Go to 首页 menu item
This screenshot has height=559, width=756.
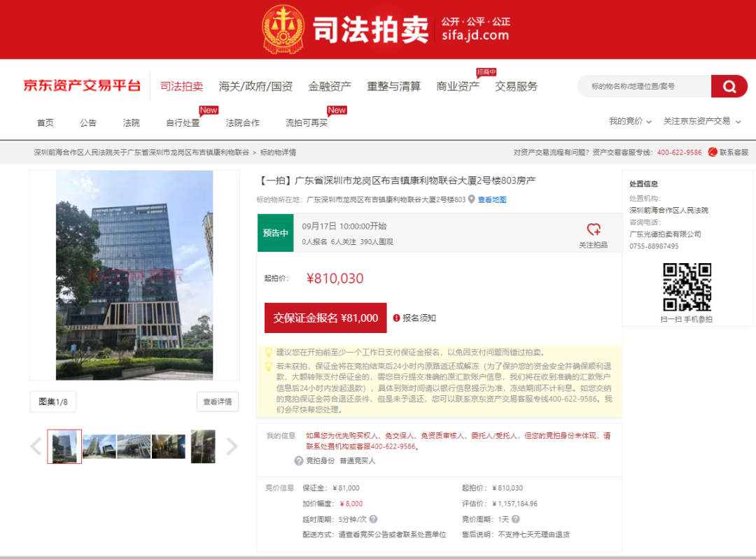(x=45, y=123)
